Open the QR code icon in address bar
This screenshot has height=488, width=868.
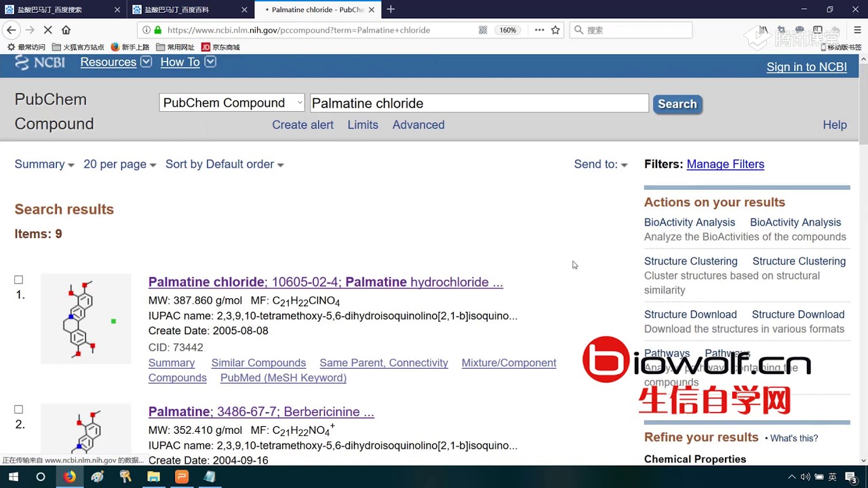tap(483, 30)
